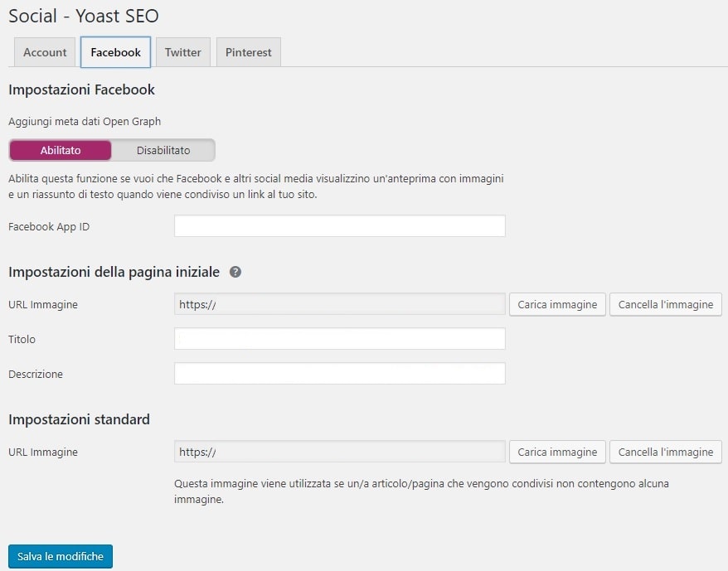The width and height of the screenshot is (728, 571).
Task: Click the standard settings URL Immagine field
Action: pyautogui.click(x=339, y=452)
